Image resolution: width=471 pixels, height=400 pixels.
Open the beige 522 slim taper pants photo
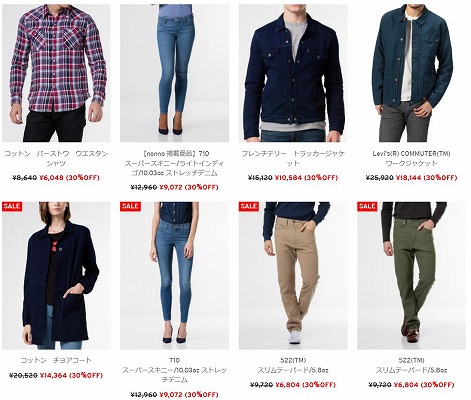point(293,276)
